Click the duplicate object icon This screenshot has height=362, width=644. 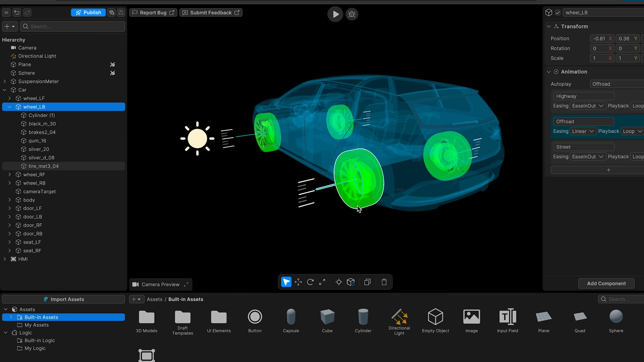tap(367, 282)
